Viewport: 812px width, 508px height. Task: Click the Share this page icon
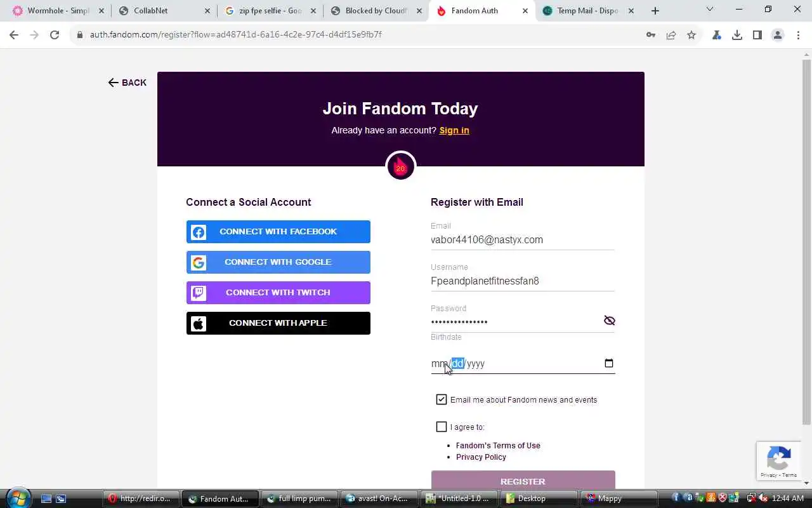click(671, 35)
